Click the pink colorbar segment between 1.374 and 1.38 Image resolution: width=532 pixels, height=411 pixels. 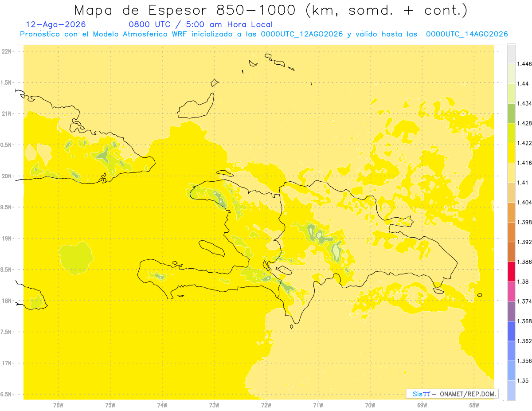point(511,291)
